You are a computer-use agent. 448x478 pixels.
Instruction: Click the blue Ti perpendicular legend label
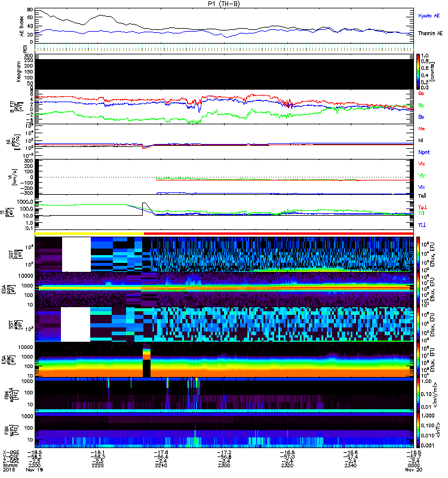click(x=422, y=225)
